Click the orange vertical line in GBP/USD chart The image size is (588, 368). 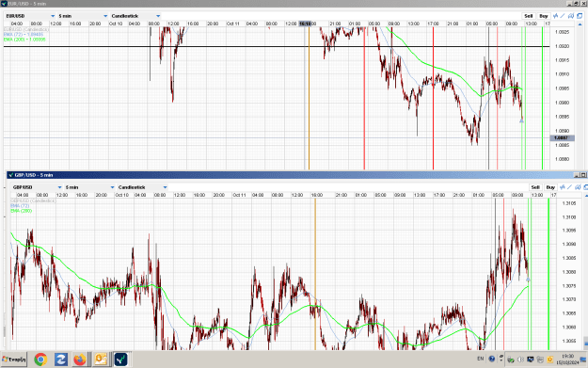point(315,274)
